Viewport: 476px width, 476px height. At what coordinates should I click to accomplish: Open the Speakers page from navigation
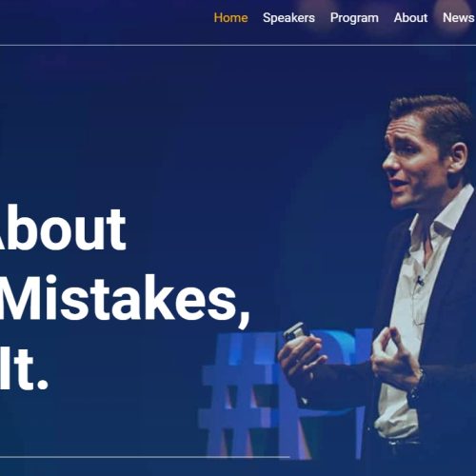point(288,18)
